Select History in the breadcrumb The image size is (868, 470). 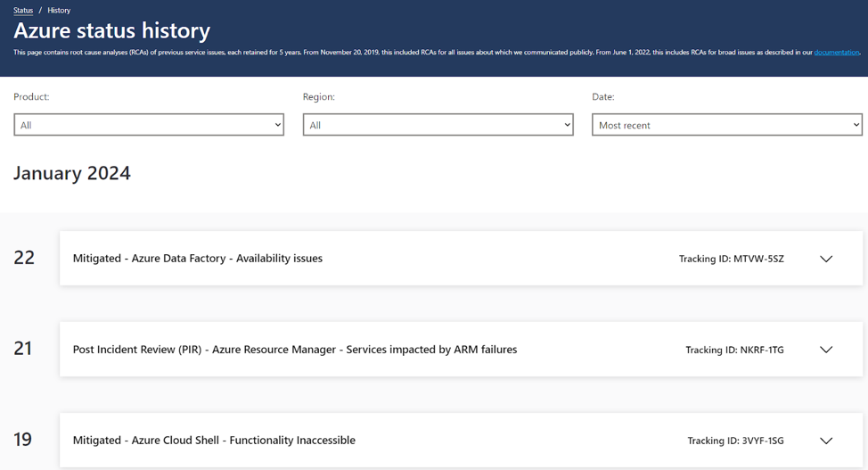[x=59, y=11]
